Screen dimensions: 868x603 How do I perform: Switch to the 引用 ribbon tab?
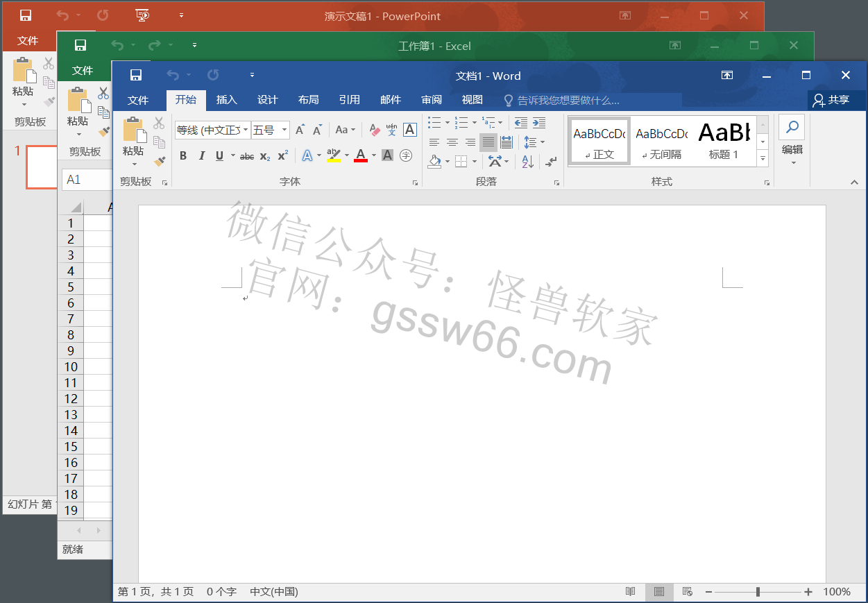coord(350,100)
